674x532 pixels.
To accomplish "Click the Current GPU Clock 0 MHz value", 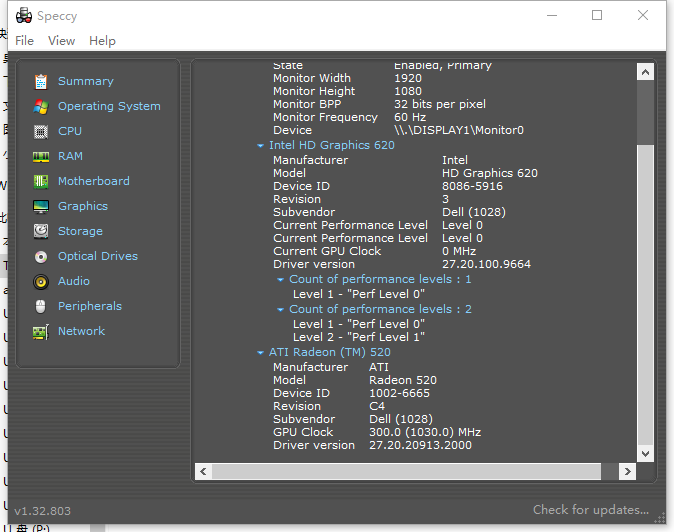I will [459, 251].
